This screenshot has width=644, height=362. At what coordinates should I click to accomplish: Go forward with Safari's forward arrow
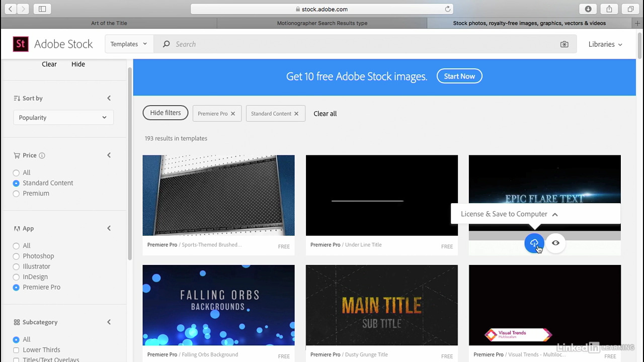(23, 9)
